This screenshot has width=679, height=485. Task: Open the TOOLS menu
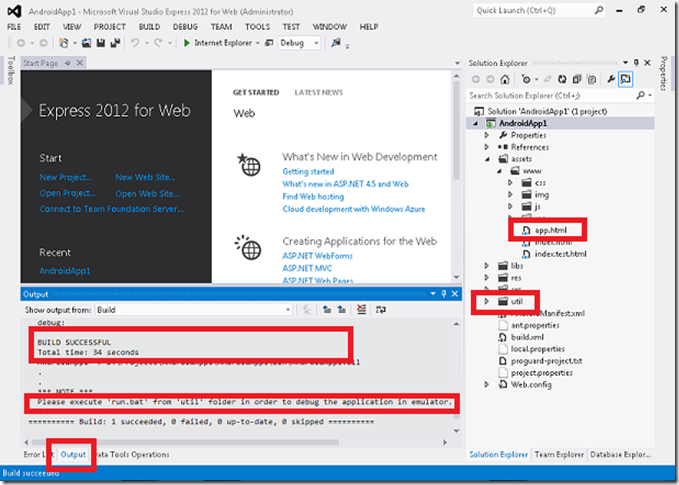click(x=257, y=27)
